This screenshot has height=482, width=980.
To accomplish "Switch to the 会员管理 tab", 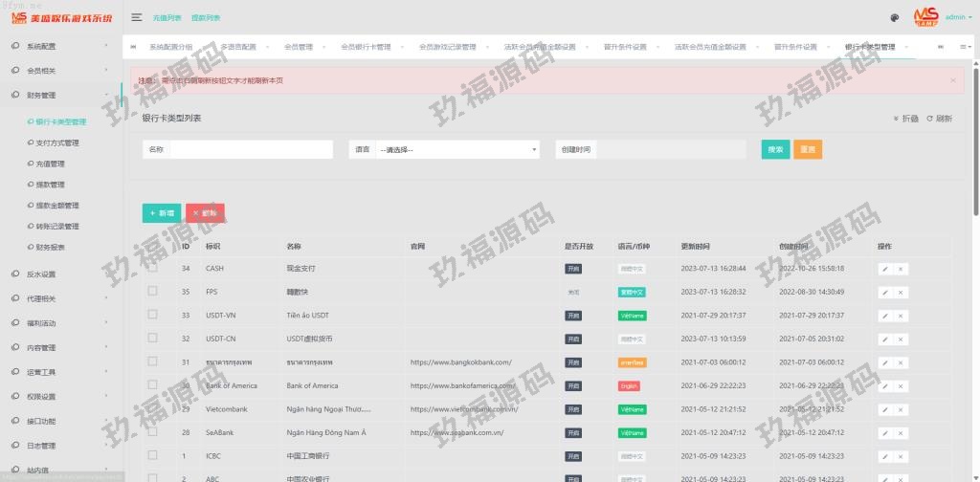I will point(299,47).
